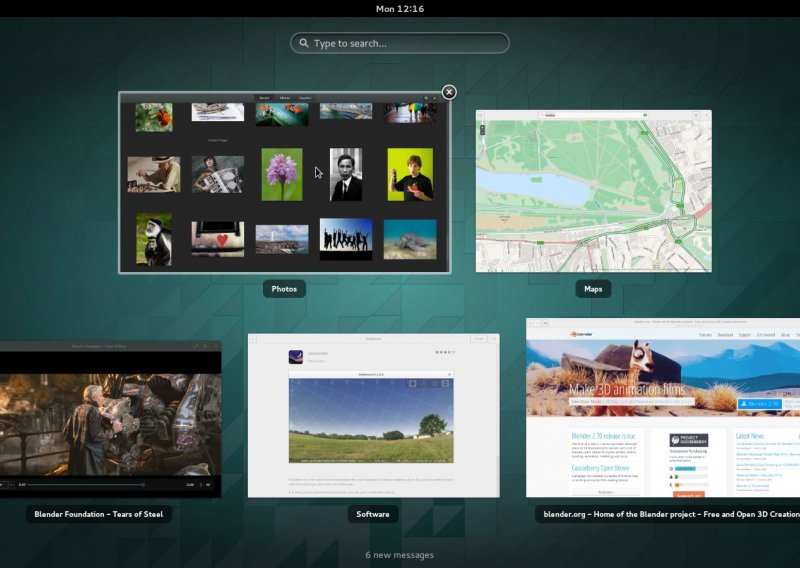The width and height of the screenshot is (800, 568).
Task: Switch to the Software window preview
Action: tap(373, 415)
